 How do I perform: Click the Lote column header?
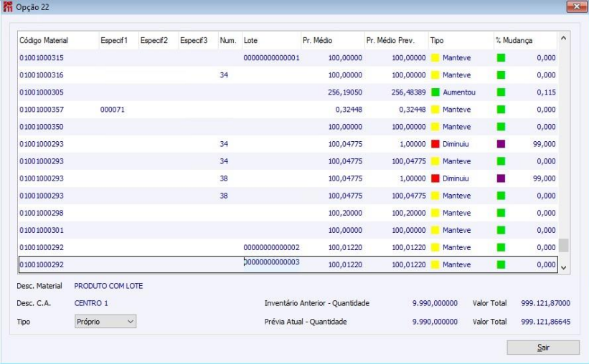[271, 40]
